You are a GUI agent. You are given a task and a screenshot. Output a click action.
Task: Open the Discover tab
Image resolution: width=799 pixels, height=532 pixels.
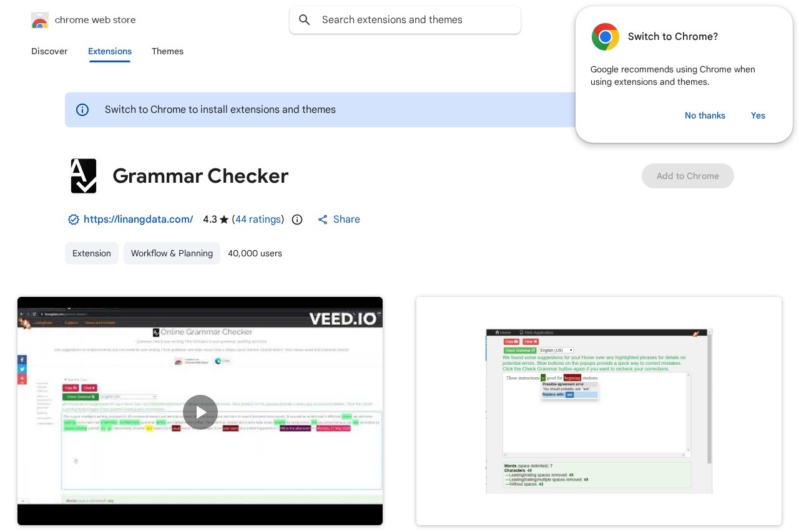click(x=49, y=52)
